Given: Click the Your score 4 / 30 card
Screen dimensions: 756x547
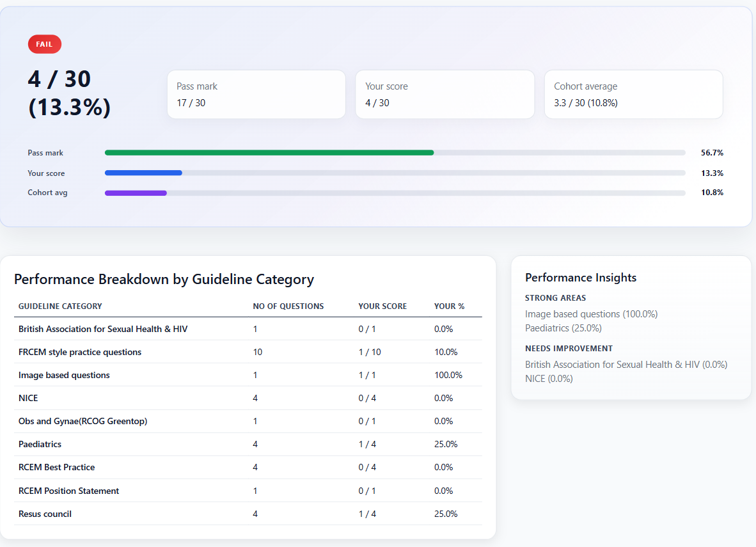Looking at the screenshot, I should coord(445,95).
